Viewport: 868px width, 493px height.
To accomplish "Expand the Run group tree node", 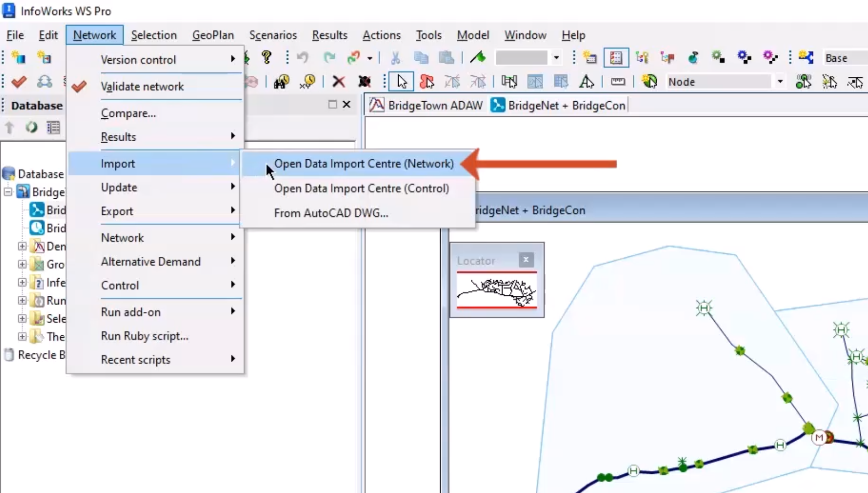I will (x=22, y=300).
